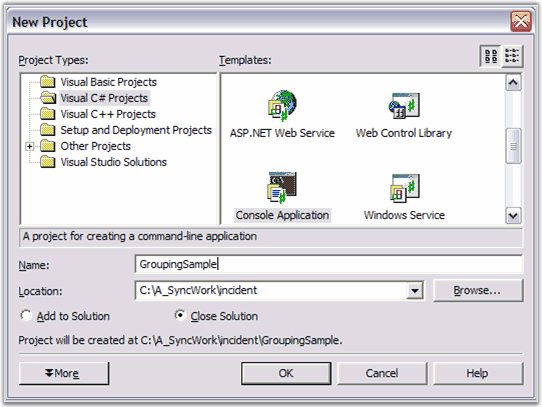Click the Web Control Library label
542x407 pixels.
[404, 133]
